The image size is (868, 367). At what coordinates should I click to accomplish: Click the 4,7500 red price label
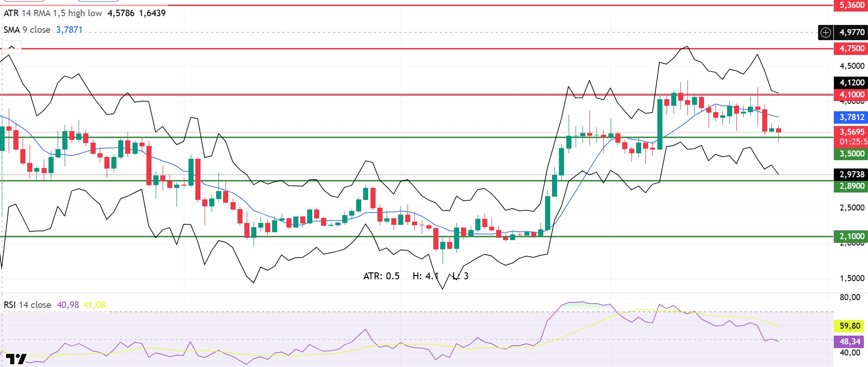click(x=851, y=48)
